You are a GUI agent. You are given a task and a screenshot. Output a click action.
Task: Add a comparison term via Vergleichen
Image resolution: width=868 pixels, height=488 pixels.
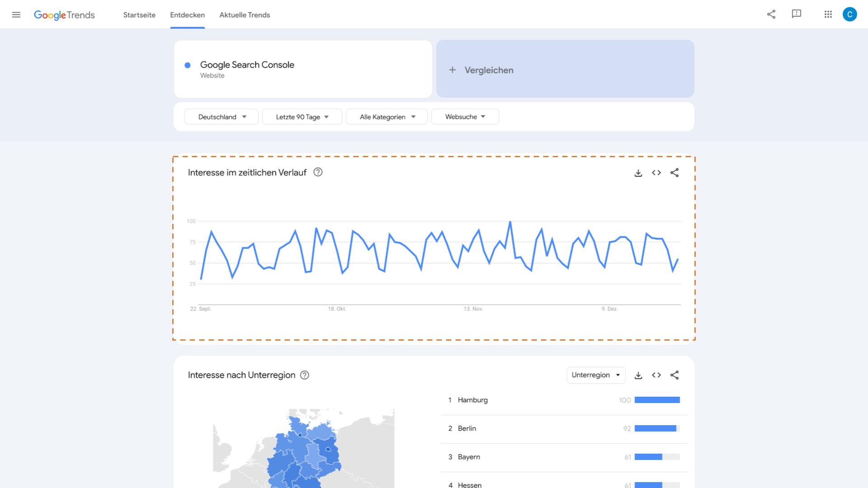point(565,69)
